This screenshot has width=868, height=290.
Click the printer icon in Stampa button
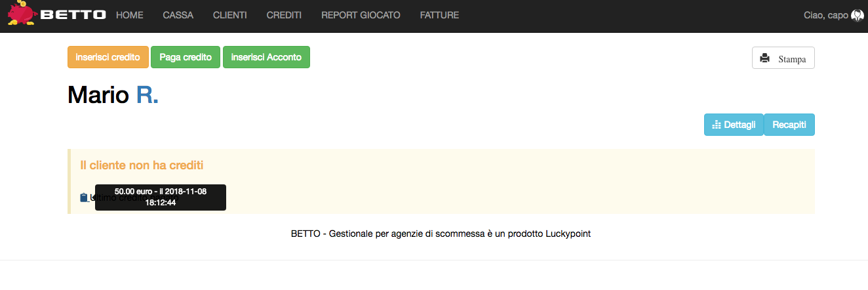(764, 58)
